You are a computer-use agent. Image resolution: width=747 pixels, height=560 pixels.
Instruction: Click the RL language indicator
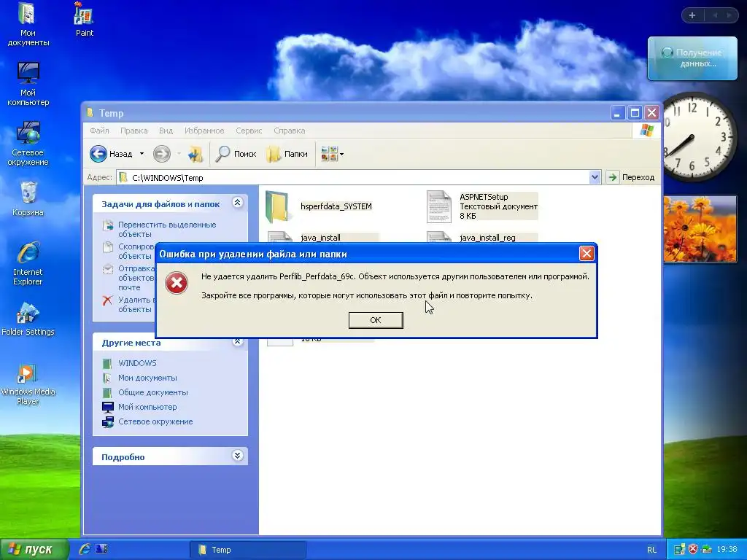click(x=651, y=550)
